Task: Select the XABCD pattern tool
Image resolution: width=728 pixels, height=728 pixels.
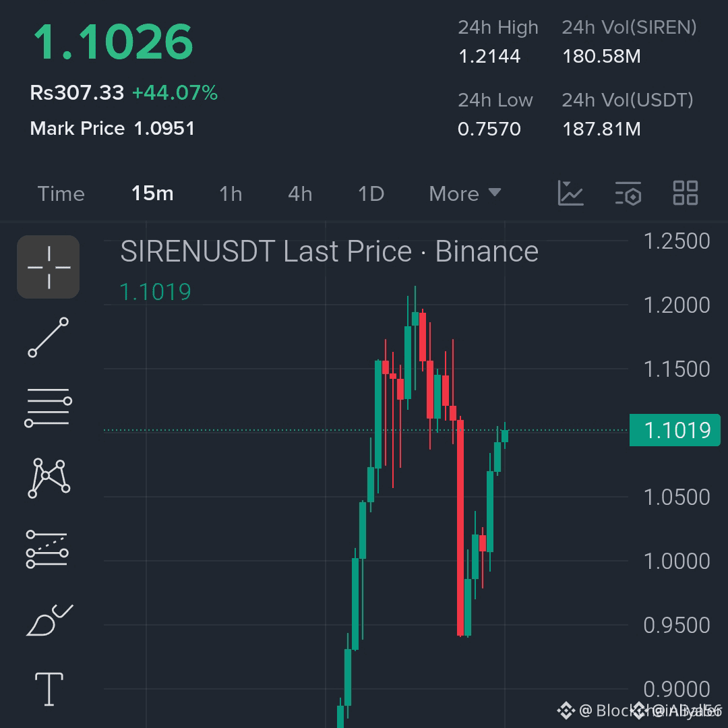Action: point(49,478)
